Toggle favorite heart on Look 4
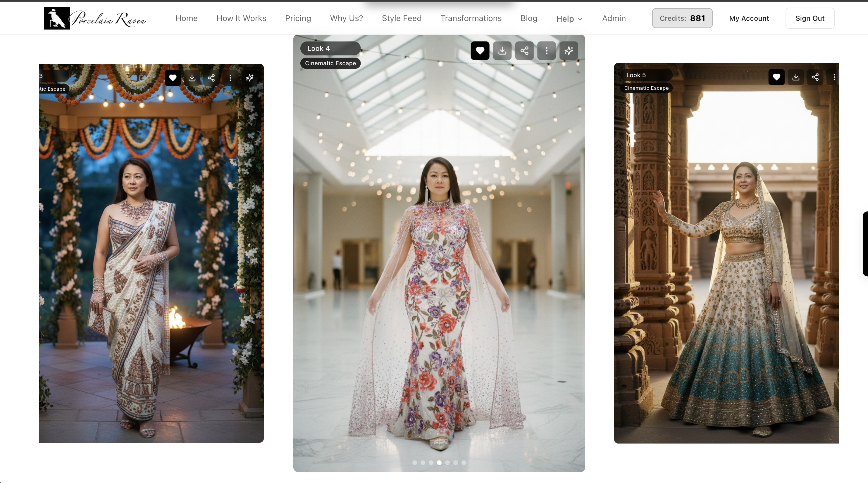The height and width of the screenshot is (483, 868). click(x=480, y=51)
